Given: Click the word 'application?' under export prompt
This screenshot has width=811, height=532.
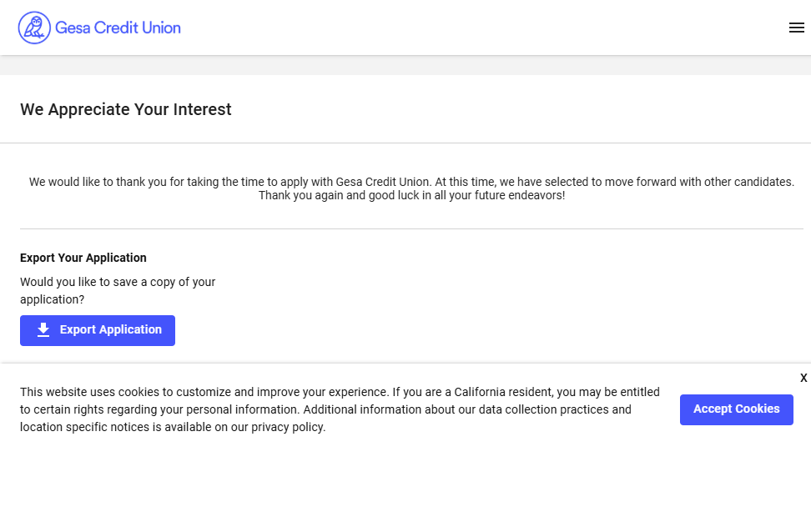Looking at the screenshot, I should pyautogui.click(x=52, y=299).
